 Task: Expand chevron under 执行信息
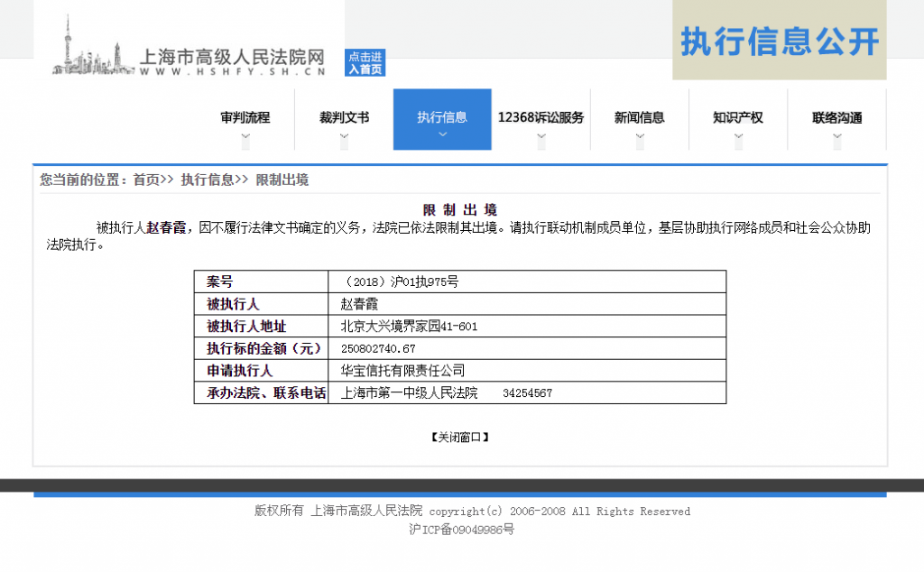click(442, 136)
